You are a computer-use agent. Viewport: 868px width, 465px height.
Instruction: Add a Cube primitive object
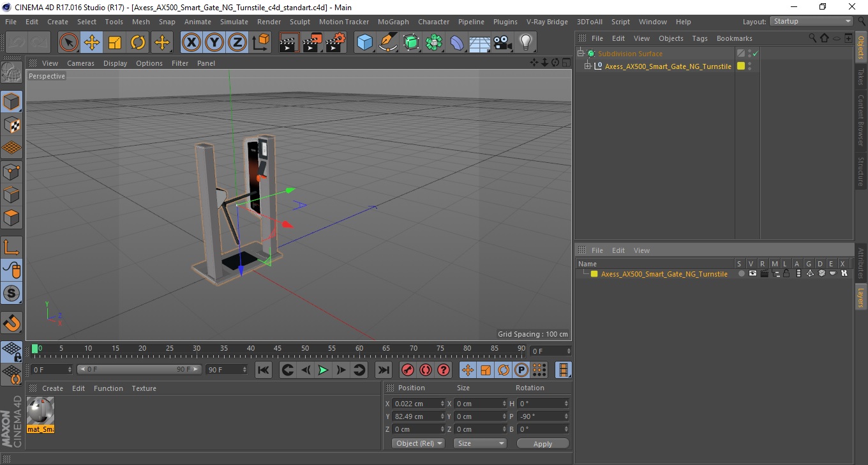[365, 43]
